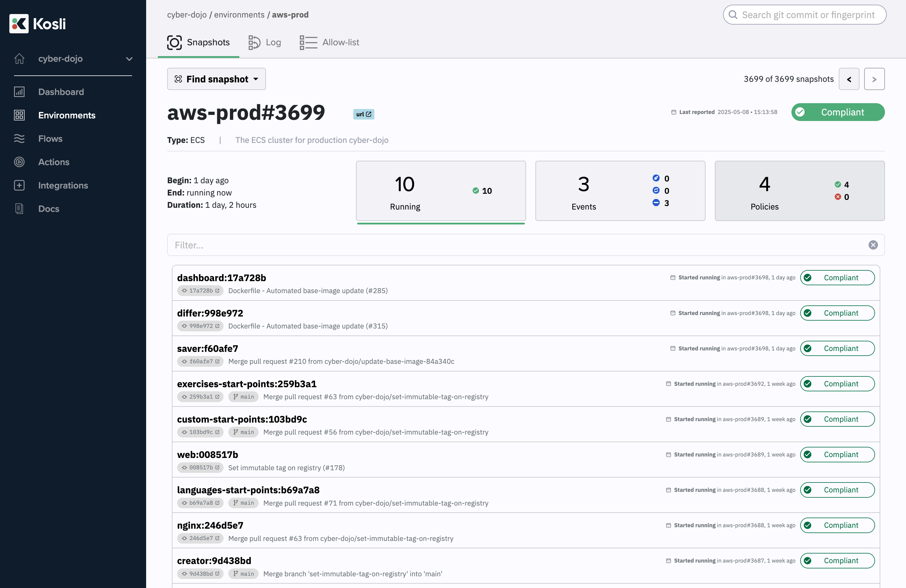Click the 998e972 commit chip

pos(200,326)
